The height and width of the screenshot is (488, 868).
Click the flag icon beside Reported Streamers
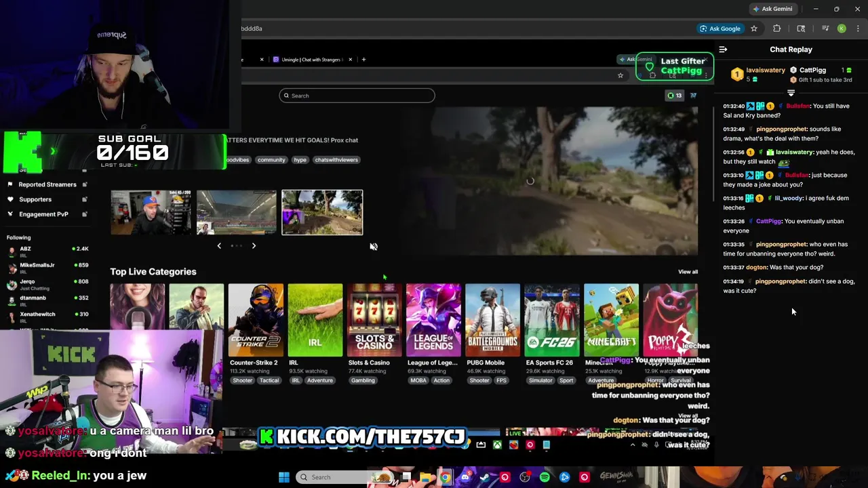pyautogui.click(x=10, y=184)
